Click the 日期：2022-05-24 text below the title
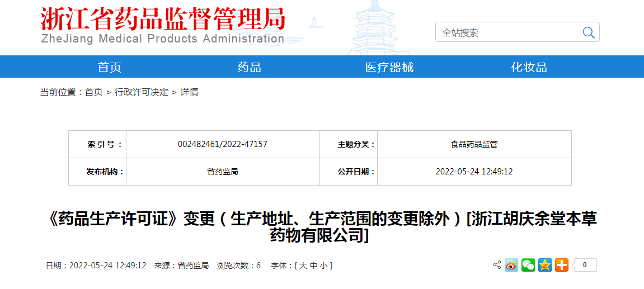The width and height of the screenshot is (644, 289). point(96,266)
